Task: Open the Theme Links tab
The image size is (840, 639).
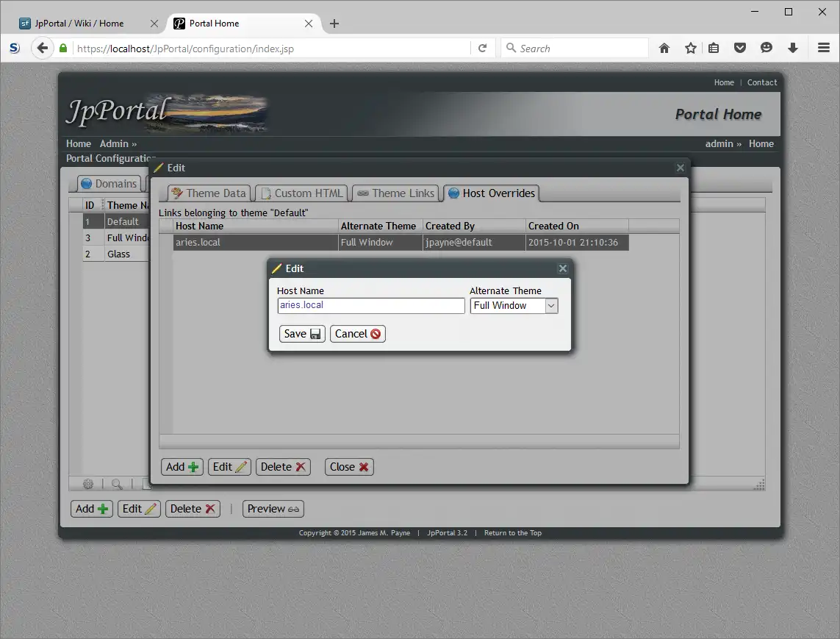Action: pyautogui.click(x=395, y=193)
